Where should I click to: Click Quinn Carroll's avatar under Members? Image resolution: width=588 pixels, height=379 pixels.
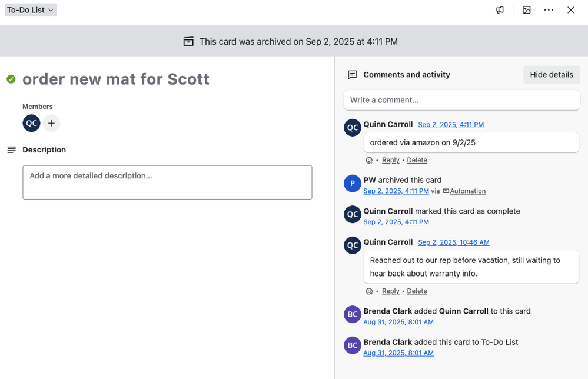(x=31, y=123)
